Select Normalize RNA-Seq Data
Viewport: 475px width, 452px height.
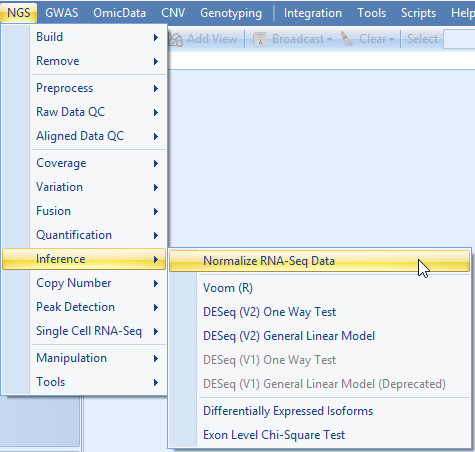(319, 261)
